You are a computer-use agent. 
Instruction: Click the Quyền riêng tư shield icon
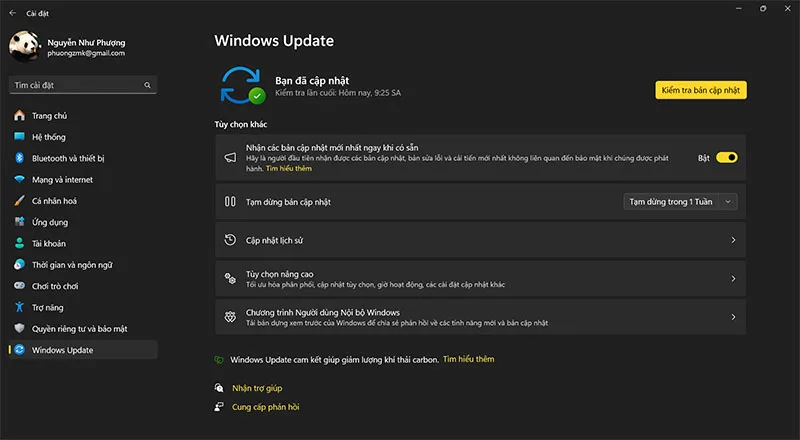[19, 329]
